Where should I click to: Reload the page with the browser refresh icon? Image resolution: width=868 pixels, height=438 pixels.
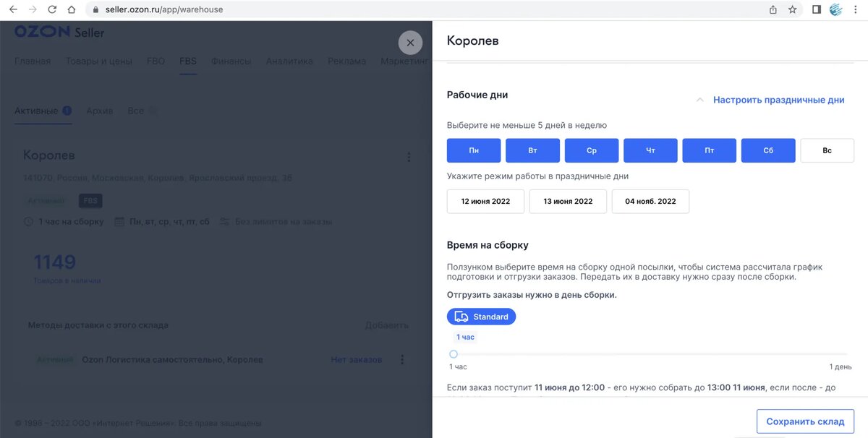52,9
